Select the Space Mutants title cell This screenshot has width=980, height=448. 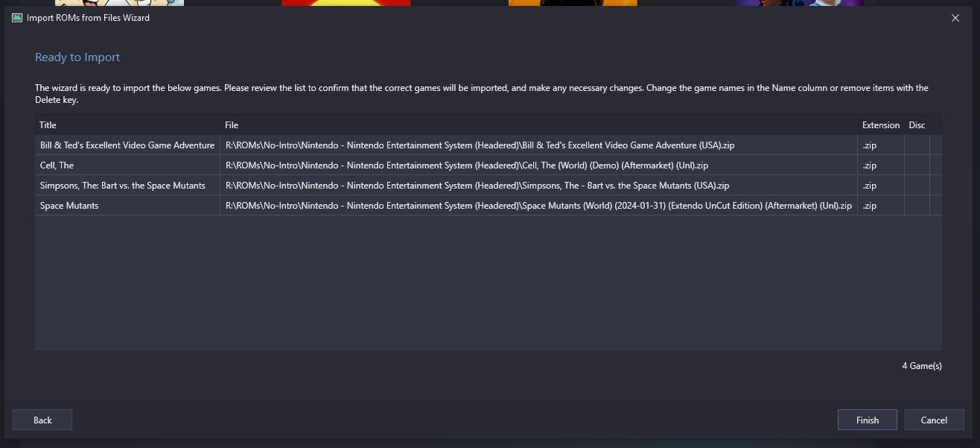(127, 206)
